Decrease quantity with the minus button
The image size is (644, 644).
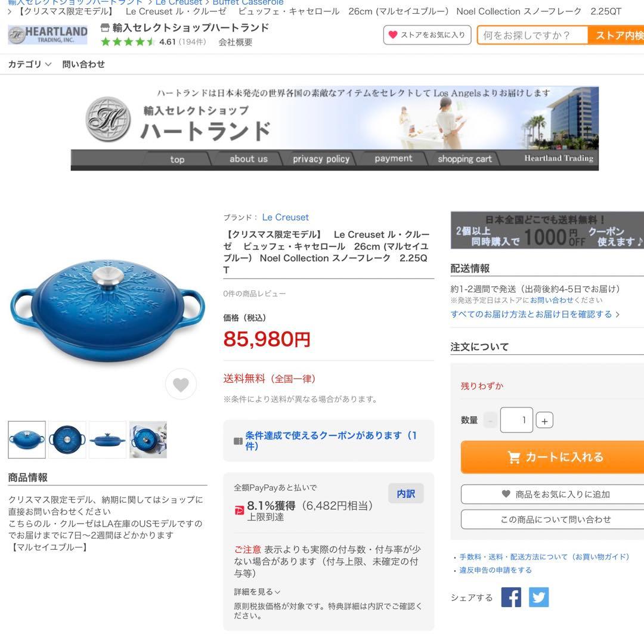(490, 420)
